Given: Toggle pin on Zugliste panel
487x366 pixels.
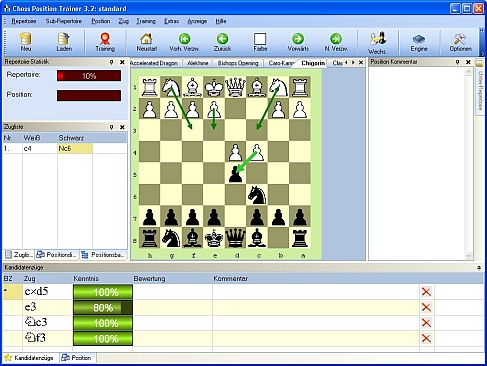Looking at the screenshot, I should coord(112,127).
